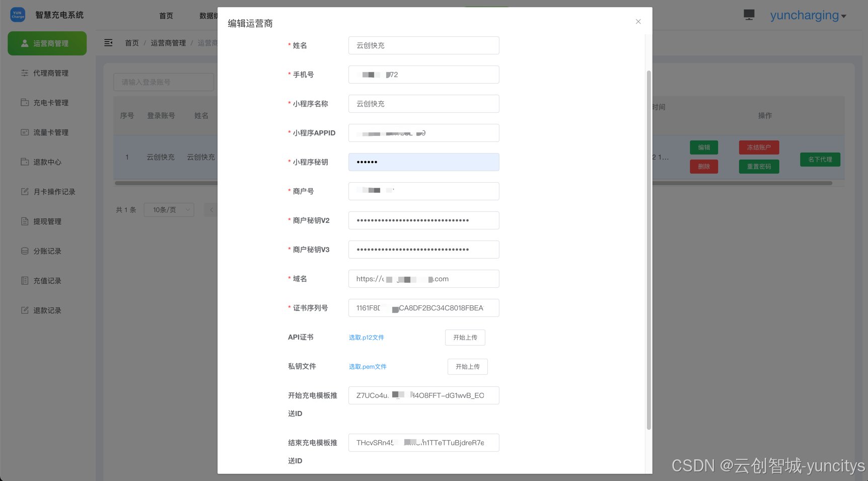This screenshot has width=868, height=481.
Task: Focus the 小程序APPID input field
Action: [424, 133]
